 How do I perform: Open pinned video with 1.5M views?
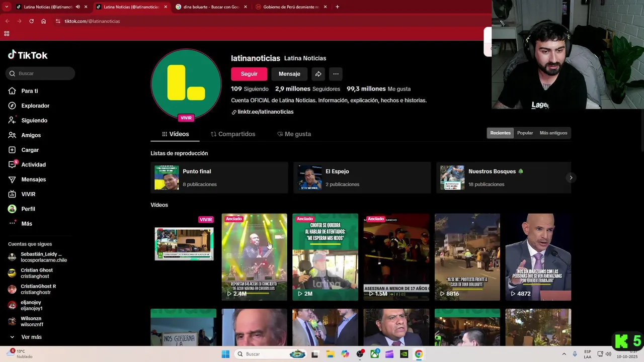(x=396, y=257)
